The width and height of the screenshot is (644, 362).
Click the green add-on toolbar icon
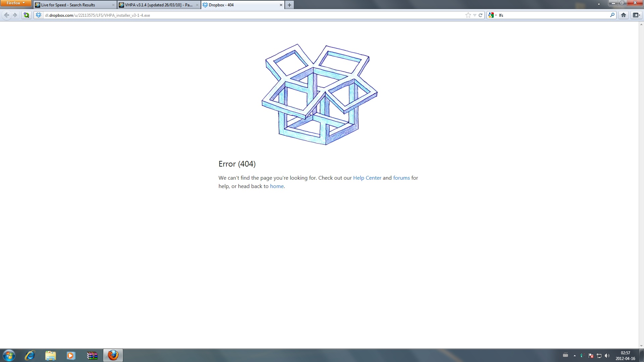[26, 15]
